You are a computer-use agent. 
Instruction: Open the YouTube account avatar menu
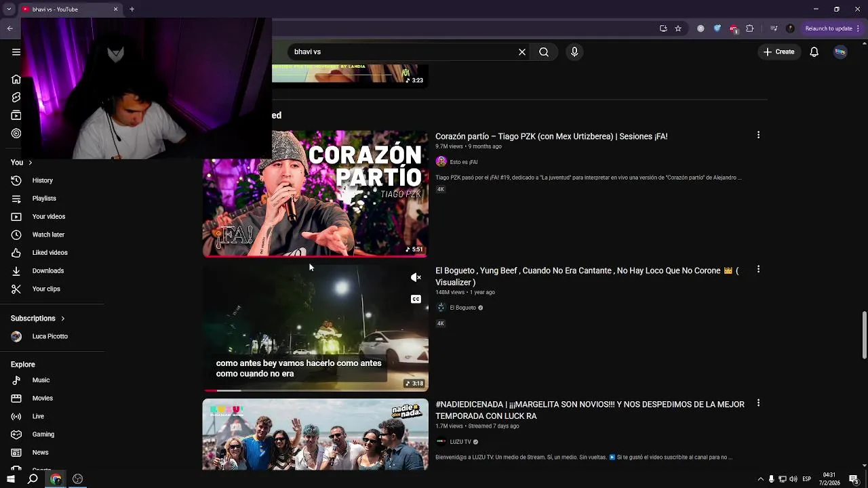(840, 52)
